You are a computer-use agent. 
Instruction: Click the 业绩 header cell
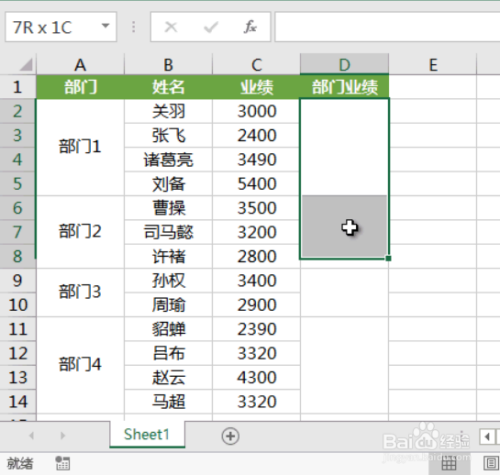tap(256, 87)
